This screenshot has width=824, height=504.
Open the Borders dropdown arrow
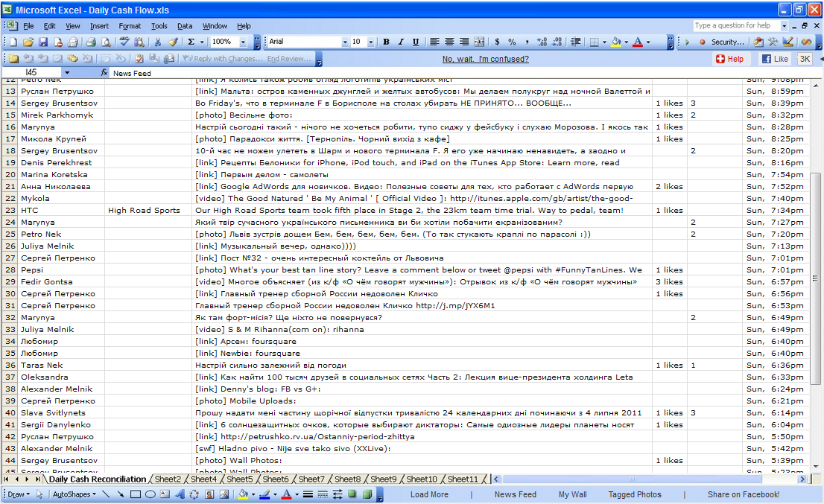[x=604, y=42]
